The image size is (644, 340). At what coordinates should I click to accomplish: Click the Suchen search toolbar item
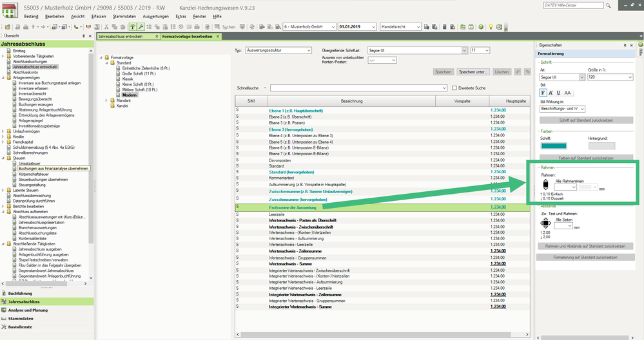(x=226, y=27)
